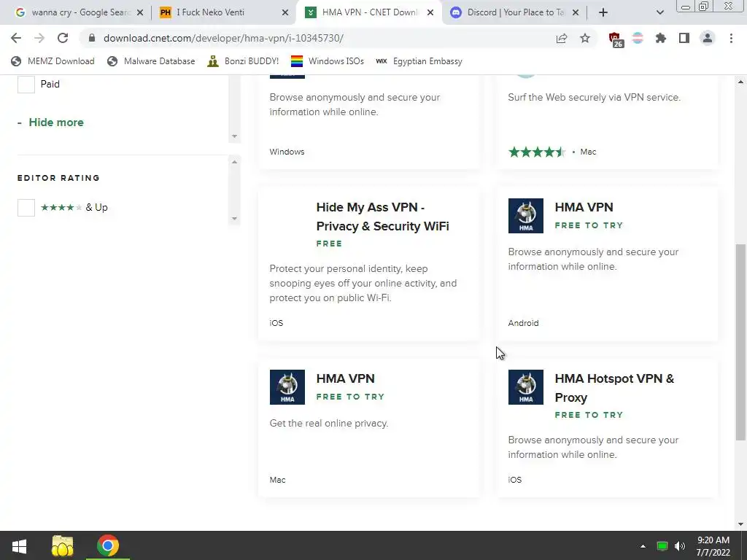Open the MEMZ Download bookmark
The image size is (747, 560).
click(53, 61)
